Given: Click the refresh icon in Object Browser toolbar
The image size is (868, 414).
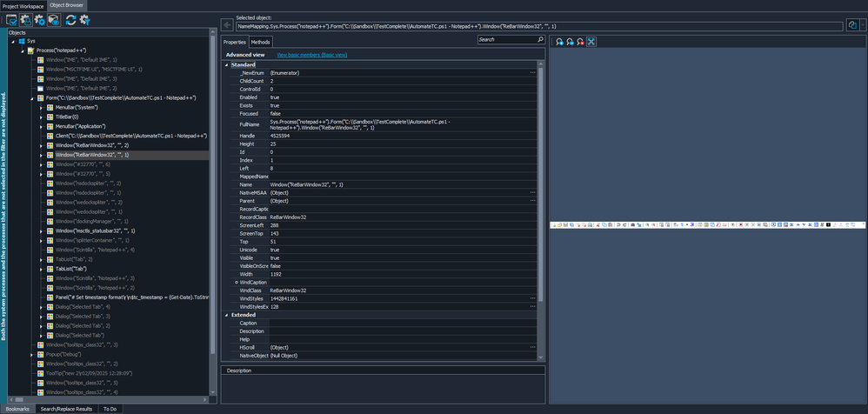Looking at the screenshot, I should point(70,20).
